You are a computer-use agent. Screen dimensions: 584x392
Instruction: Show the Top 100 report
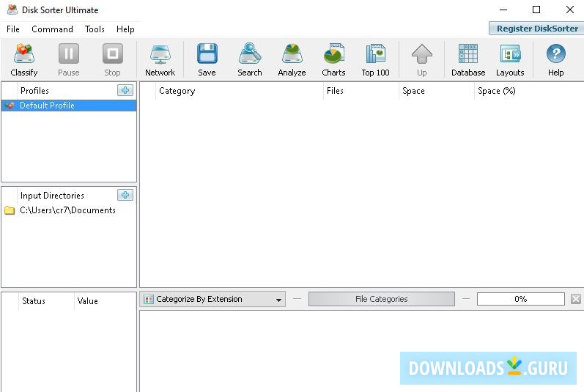pyautogui.click(x=375, y=59)
